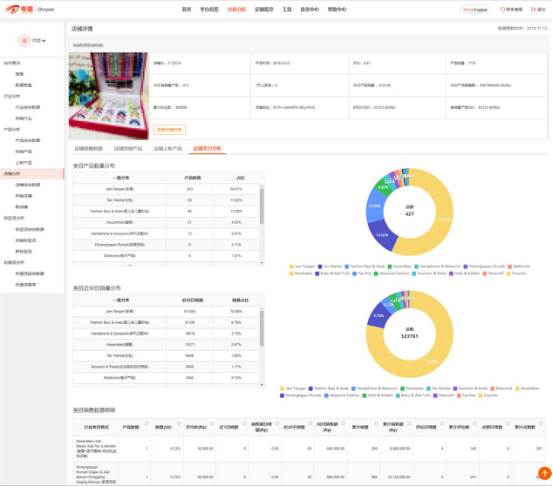
Task: Click the orange back-to-top arrow button
Action: tap(545, 473)
